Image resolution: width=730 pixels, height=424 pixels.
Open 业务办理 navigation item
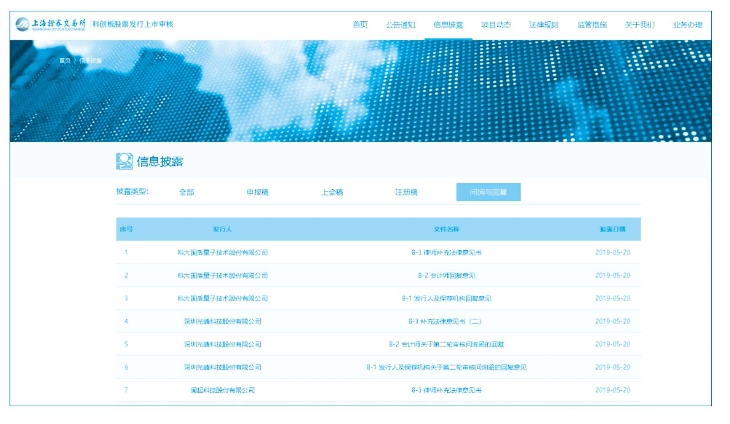[687, 24]
